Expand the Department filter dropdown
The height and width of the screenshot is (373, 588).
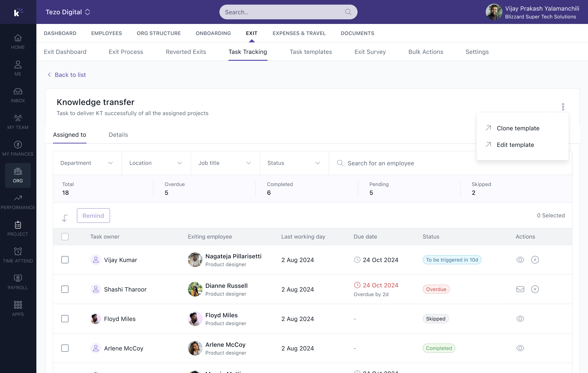[x=87, y=163]
